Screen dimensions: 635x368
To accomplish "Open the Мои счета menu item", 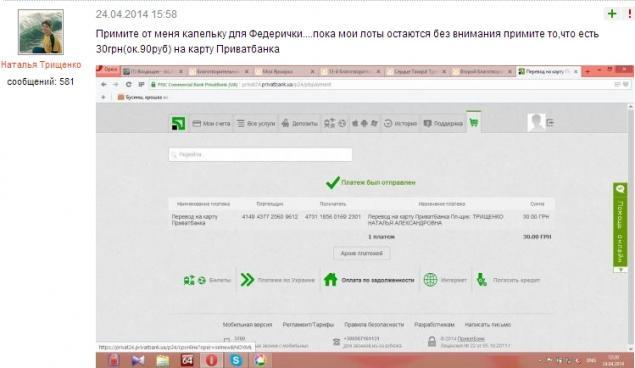I will tap(211, 123).
